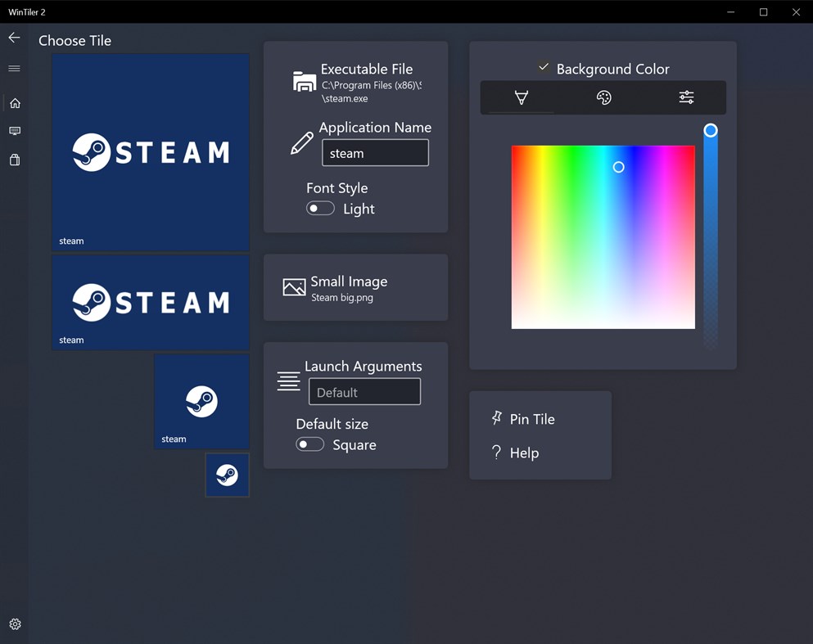Switch to the sliders tab in color picker

click(685, 97)
